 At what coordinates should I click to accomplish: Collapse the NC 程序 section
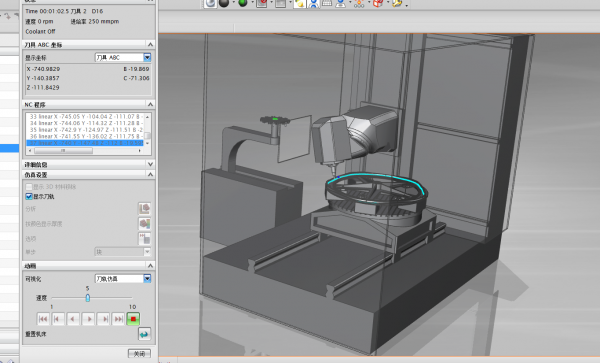(150, 104)
